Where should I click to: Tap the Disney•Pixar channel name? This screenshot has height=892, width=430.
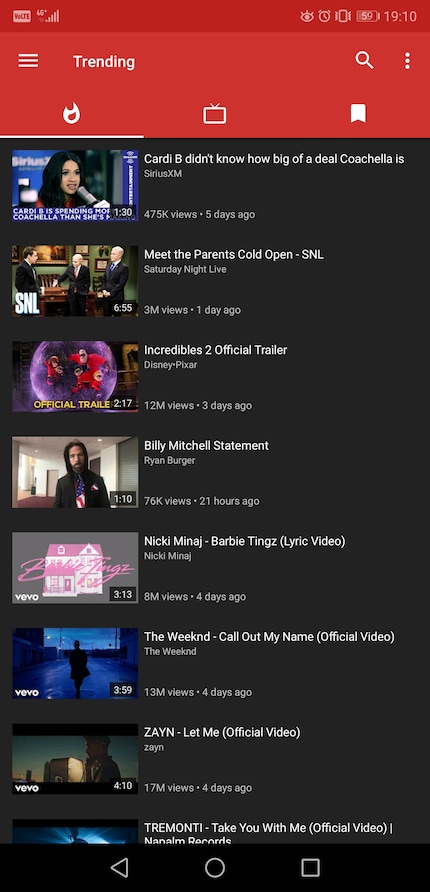click(171, 365)
